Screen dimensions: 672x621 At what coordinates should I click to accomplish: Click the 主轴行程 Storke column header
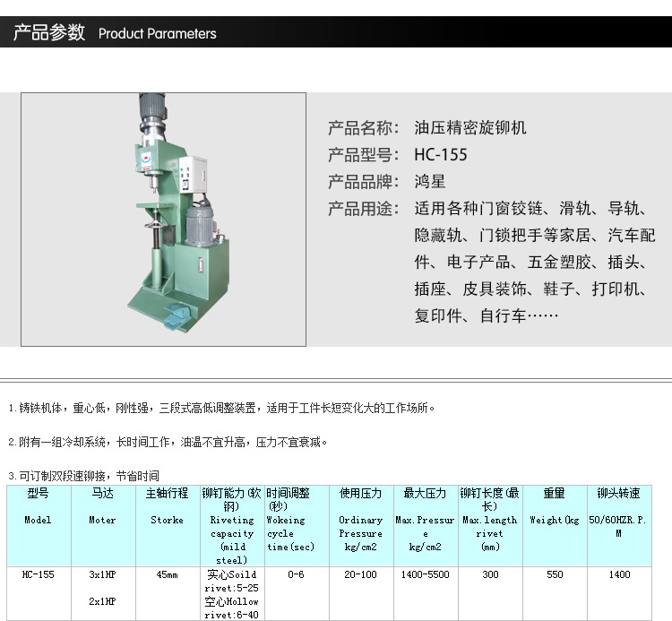tap(167, 506)
